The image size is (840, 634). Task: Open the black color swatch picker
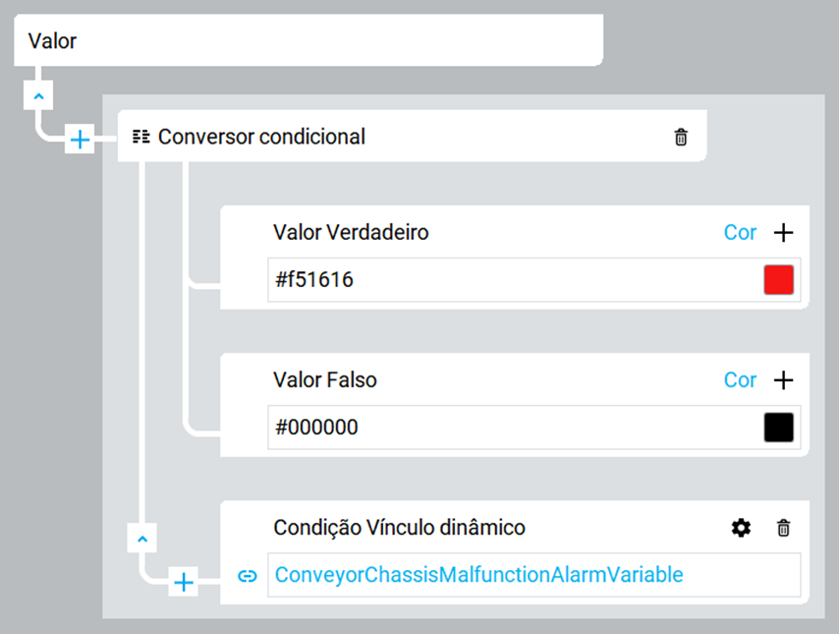778,428
